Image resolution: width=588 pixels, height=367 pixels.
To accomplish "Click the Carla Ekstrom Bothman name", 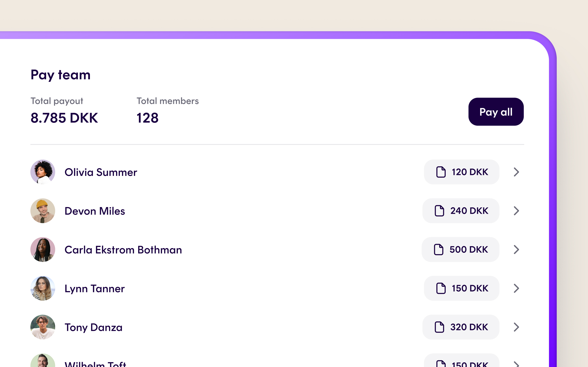I will point(123,250).
